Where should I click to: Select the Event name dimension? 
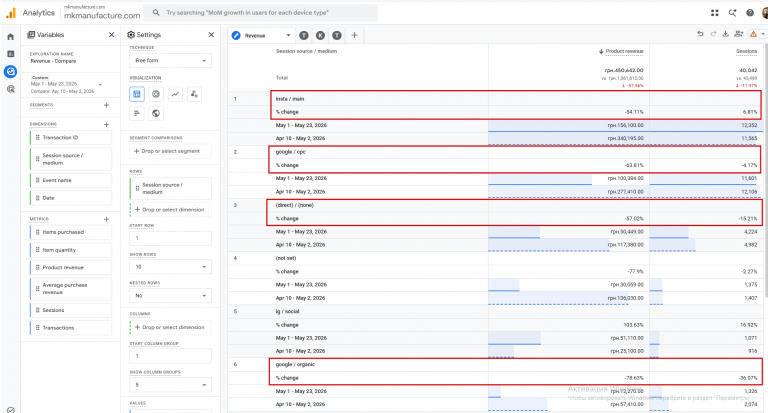click(x=71, y=180)
